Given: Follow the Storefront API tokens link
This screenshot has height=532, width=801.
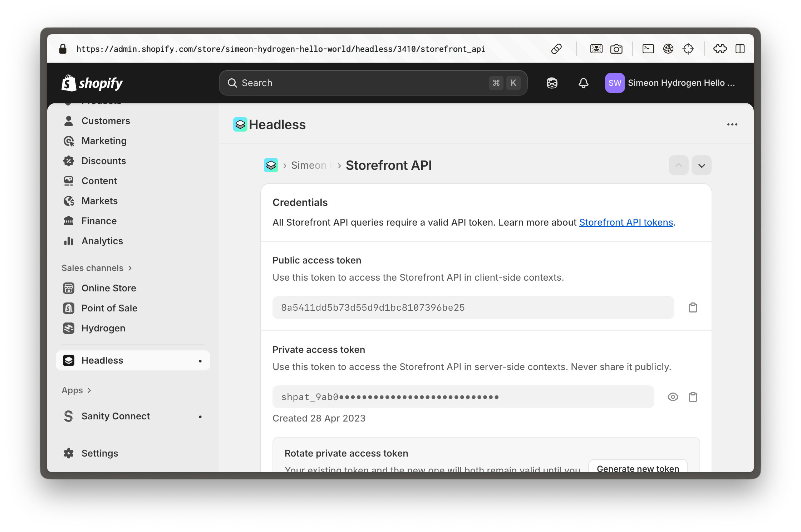Looking at the screenshot, I should (626, 222).
